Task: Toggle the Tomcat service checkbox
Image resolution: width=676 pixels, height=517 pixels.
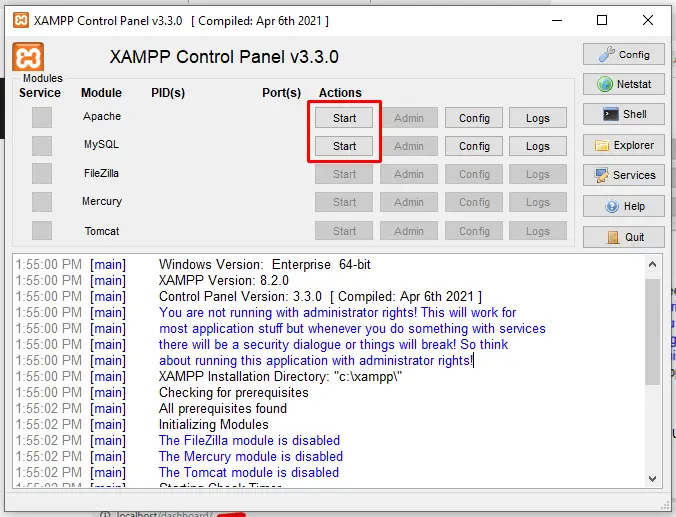Action: click(x=42, y=231)
